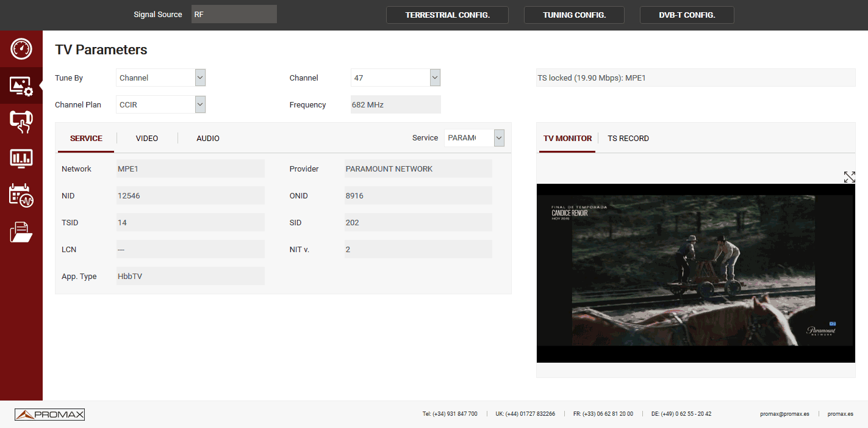Select the TS RECORD tab

point(628,139)
